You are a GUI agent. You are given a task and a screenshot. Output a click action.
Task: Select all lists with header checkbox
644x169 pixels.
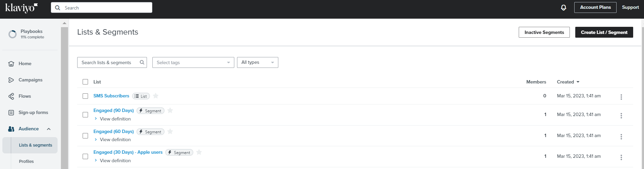[85, 82]
